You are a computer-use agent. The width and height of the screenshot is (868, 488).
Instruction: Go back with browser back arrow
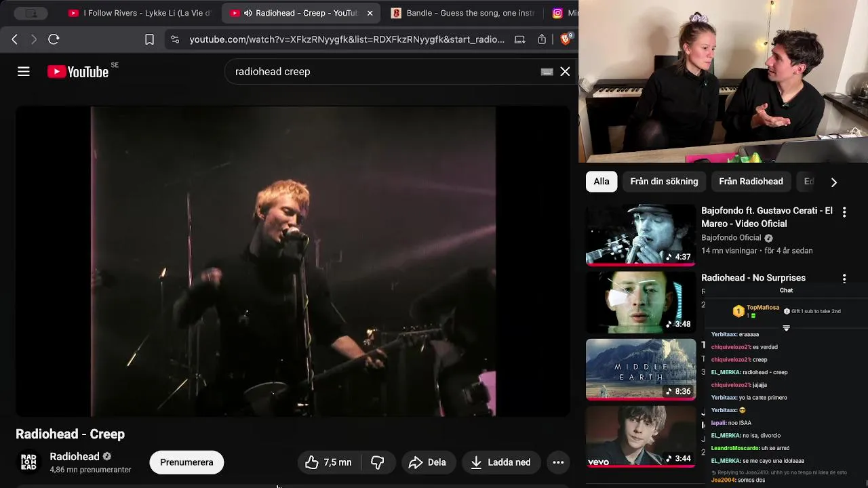point(14,39)
